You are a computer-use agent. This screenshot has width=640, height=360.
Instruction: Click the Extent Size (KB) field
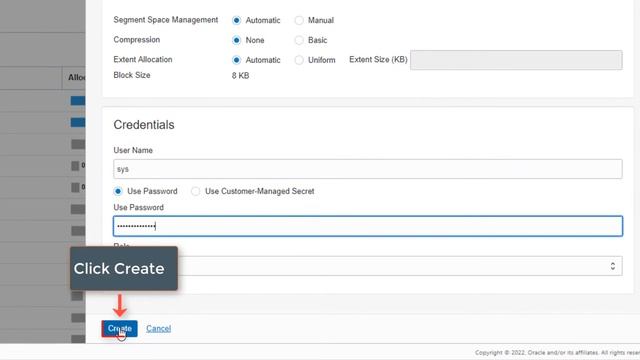point(516,60)
